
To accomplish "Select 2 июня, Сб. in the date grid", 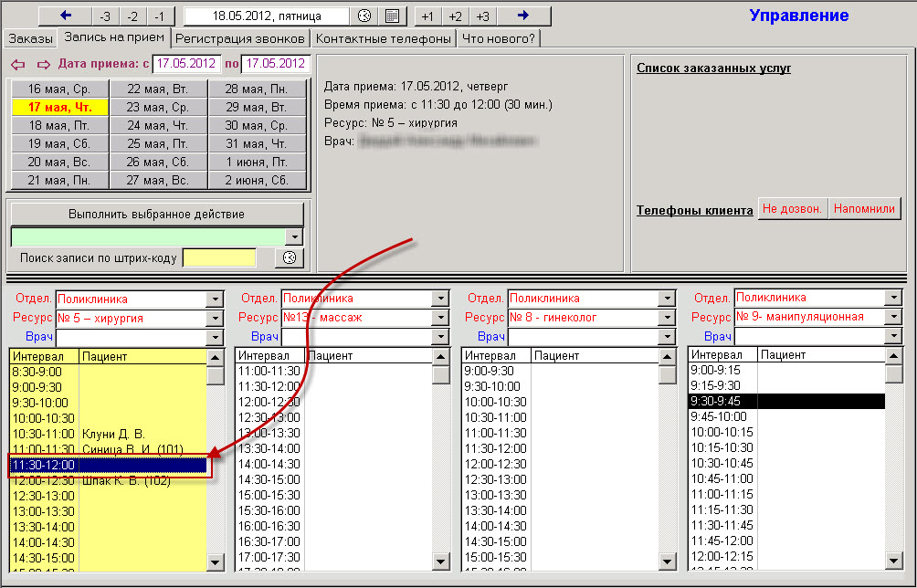I will pos(257,180).
